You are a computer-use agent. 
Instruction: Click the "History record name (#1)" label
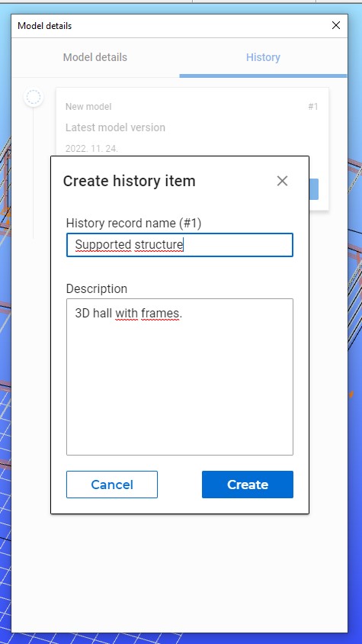(x=134, y=223)
